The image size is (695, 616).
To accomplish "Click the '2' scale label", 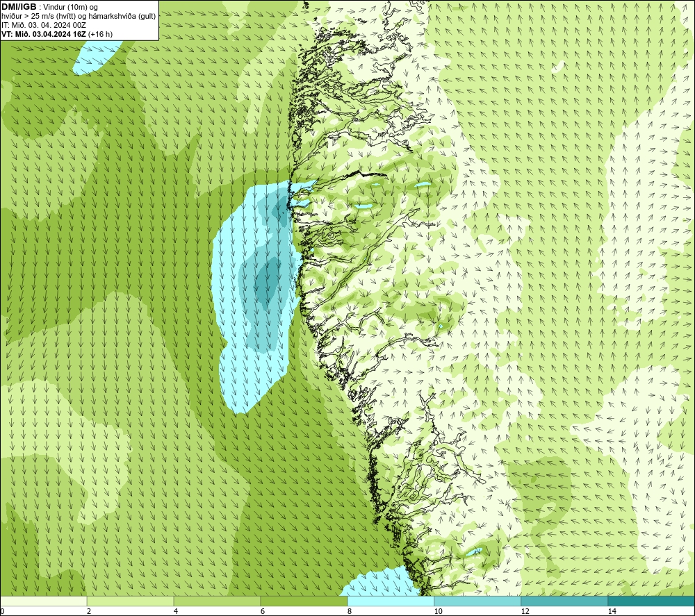I will click(89, 611).
